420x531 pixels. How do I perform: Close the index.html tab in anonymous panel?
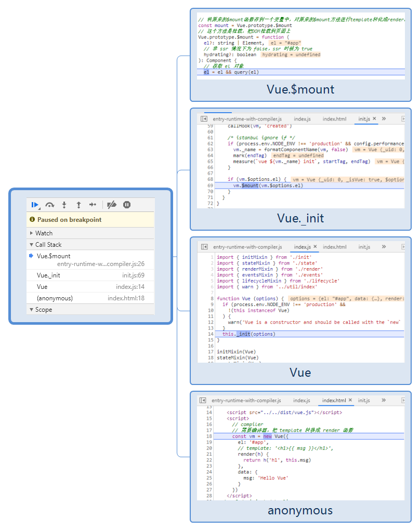[350, 400]
